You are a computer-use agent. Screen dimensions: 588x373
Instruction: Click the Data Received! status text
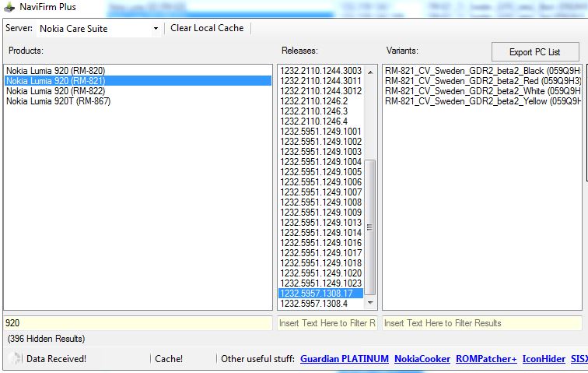(x=56, y=359)
